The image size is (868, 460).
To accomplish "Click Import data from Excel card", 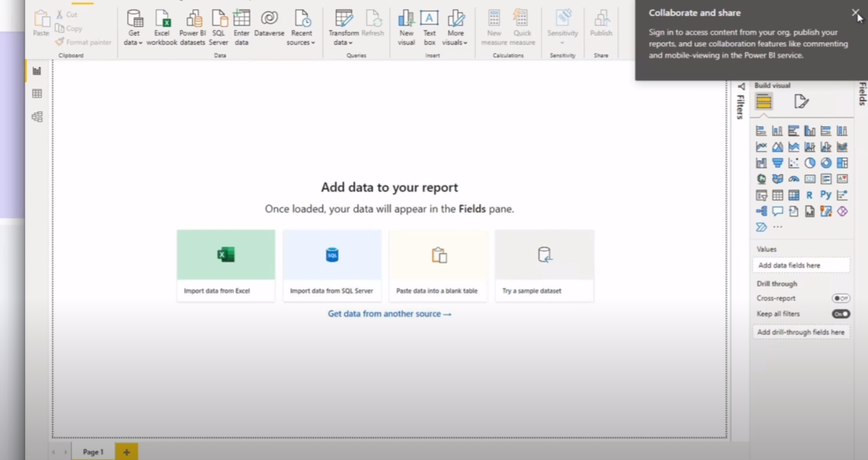I will click(x=225, y=265).
